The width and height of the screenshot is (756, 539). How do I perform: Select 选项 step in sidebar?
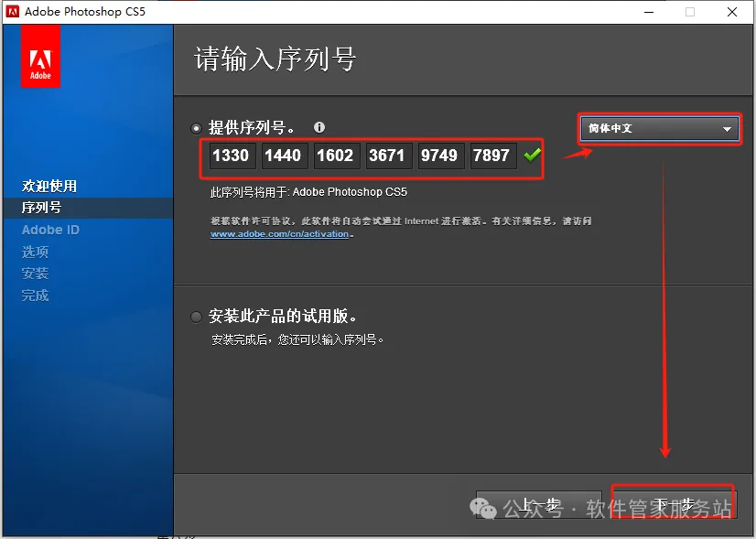pos(35,252)
